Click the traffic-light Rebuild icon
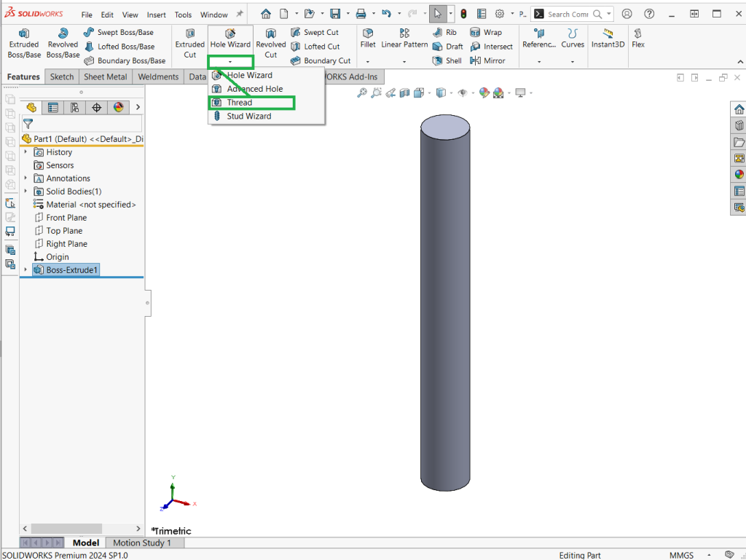Image resolution: width=746 pixels, height=560 pixels. (x=463, y=14)
